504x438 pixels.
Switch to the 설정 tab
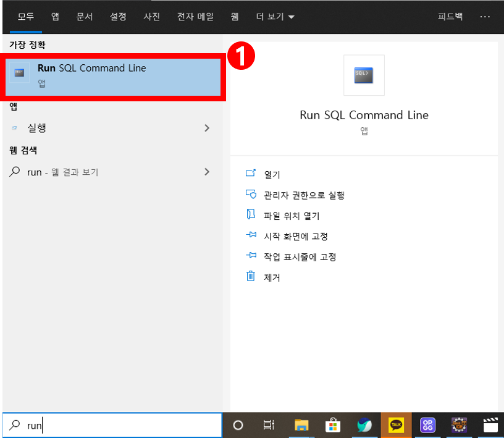pos(118,17)
